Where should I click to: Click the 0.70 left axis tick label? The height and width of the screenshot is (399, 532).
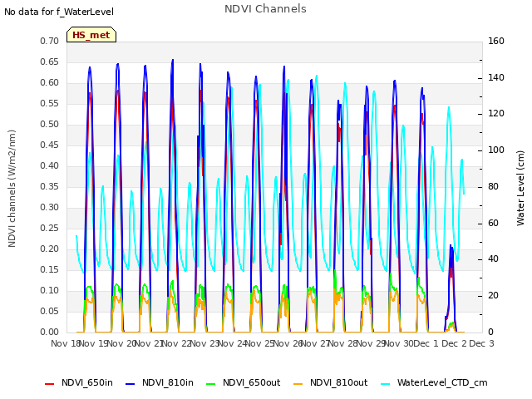click(x=49, y=42)
